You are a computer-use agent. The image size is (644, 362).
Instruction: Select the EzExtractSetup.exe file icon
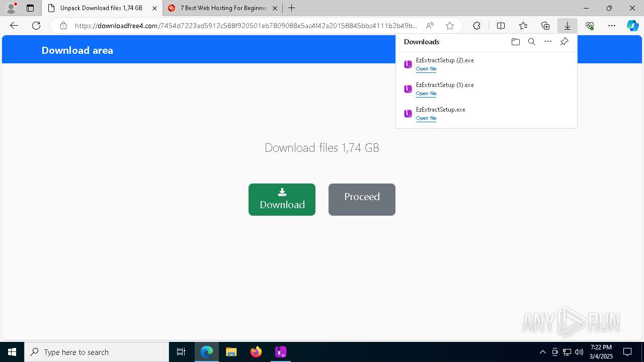coord(408,114)
